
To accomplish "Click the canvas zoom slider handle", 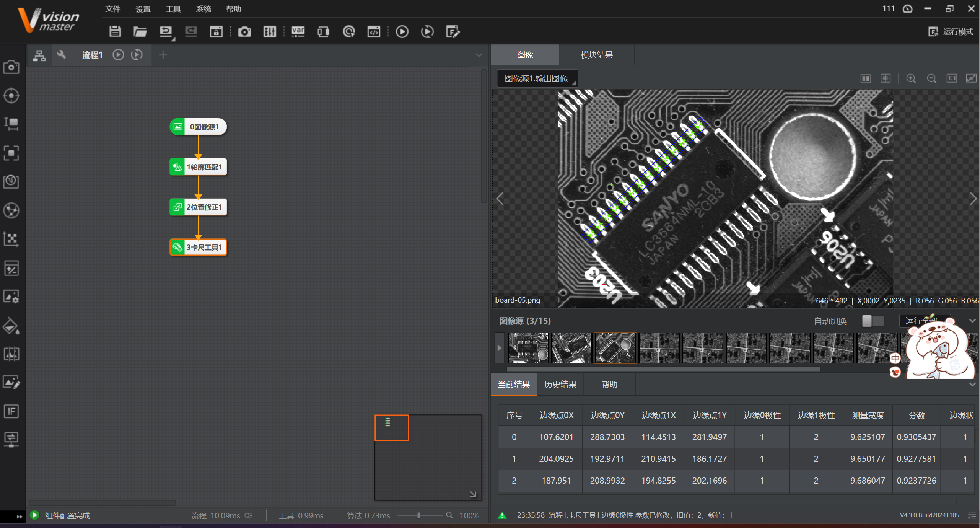I will [419, 515].
